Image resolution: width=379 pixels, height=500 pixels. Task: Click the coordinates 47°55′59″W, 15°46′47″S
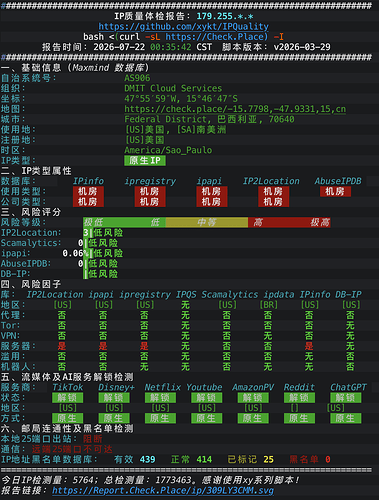pos(181,99)
